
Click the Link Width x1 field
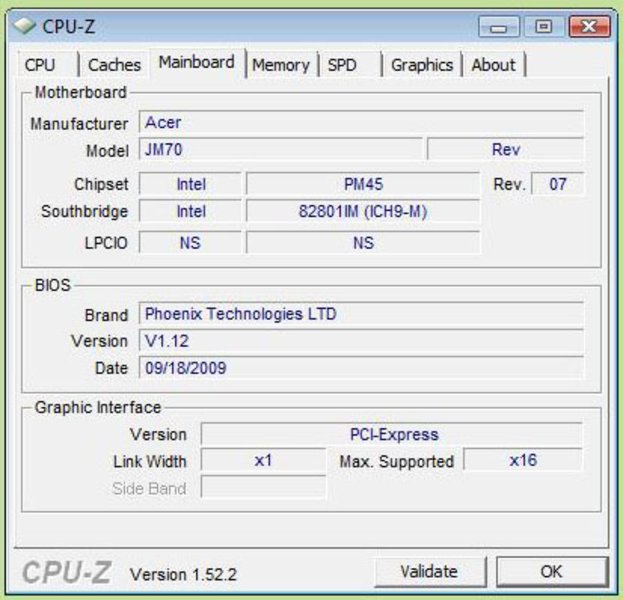coord(263,461)
